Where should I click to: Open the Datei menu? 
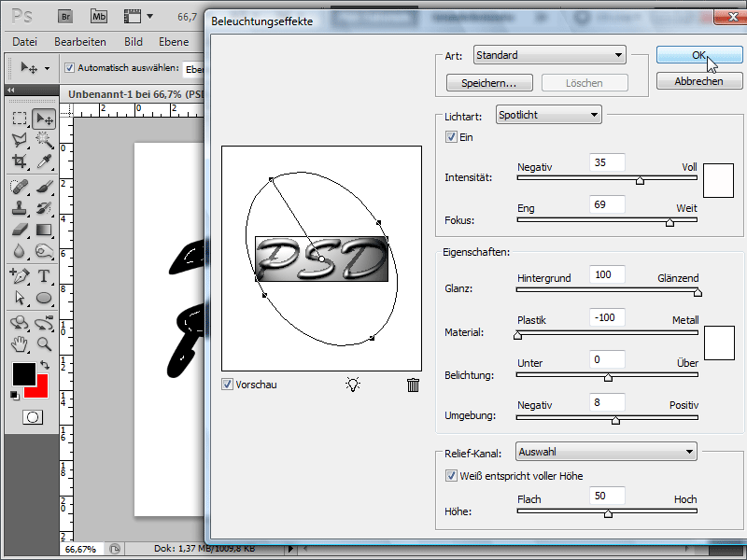tap(25, 42)
